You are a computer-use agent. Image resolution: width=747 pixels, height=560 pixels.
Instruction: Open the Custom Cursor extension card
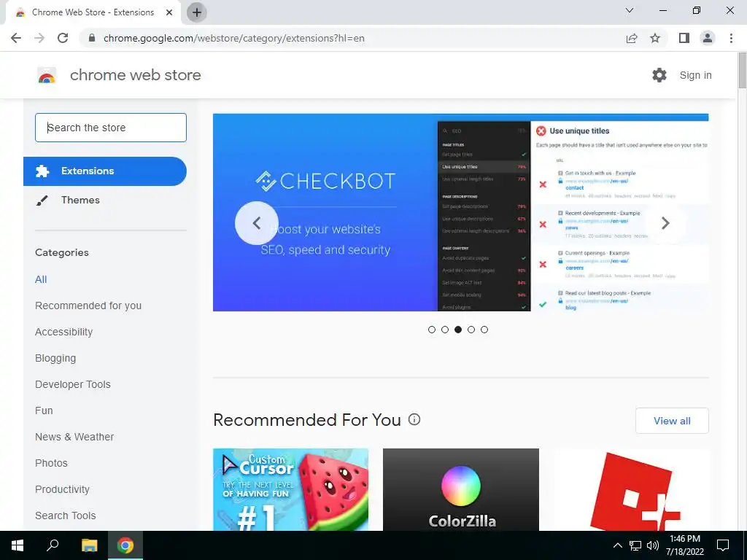(x=290, y=489)
